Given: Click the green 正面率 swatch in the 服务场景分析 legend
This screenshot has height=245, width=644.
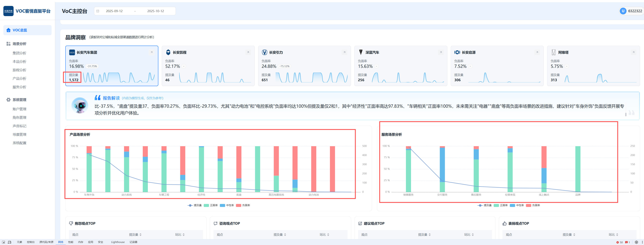Looking at the screenshot, I should [496, 205].
